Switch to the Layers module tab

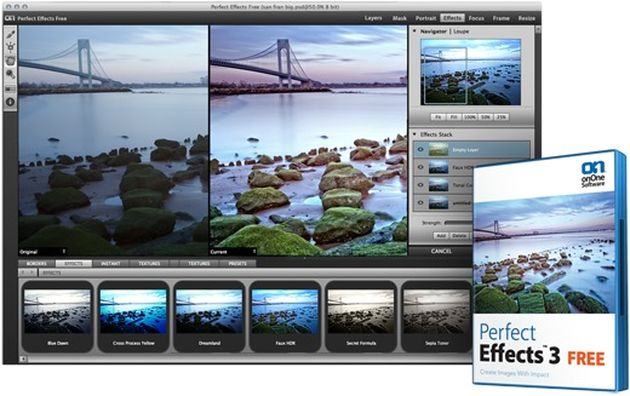pyautogui.click(x=373, y=18)
